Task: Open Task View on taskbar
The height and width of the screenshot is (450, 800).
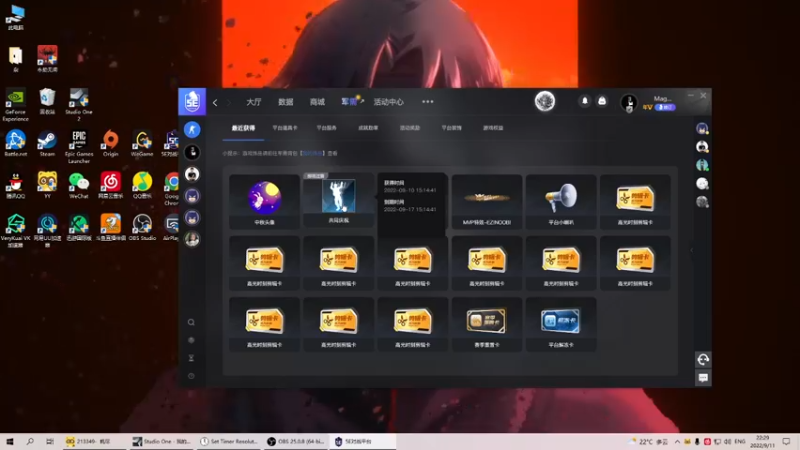Action: (x=49, y=441)
